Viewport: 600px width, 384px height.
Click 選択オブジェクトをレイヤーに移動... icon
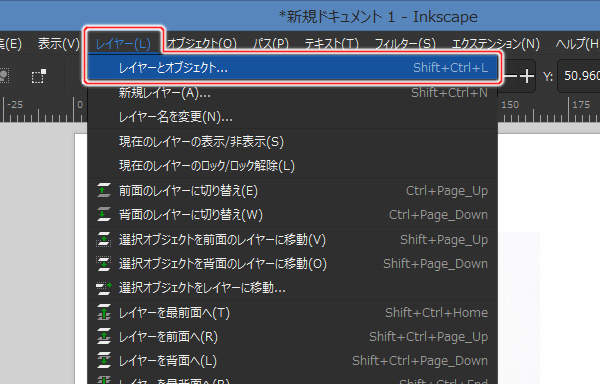[x=104, y=288]
